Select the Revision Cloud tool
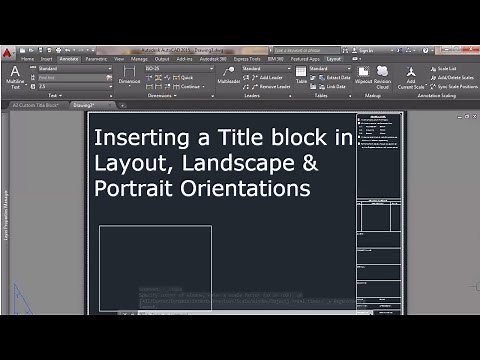 [383, 77]
